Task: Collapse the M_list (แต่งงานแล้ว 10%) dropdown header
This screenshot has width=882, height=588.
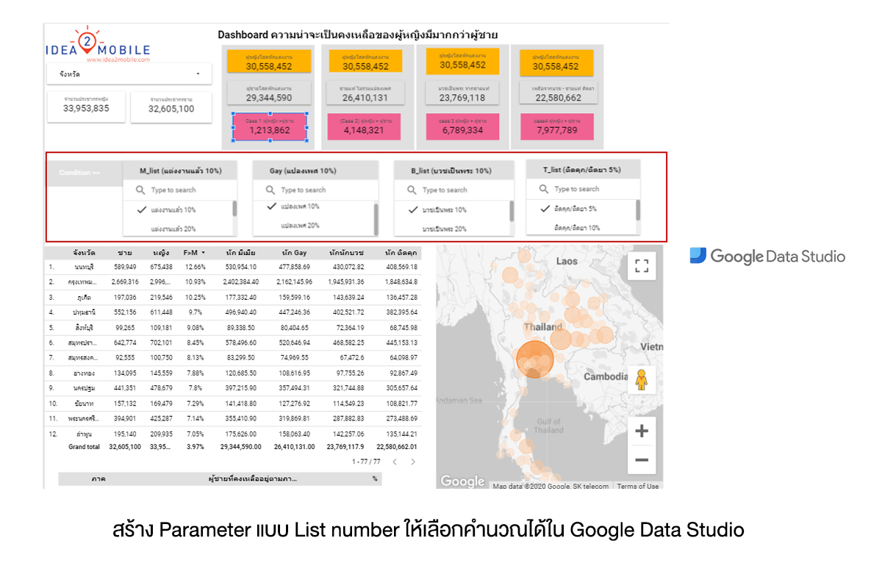Action: coord(180,171)
